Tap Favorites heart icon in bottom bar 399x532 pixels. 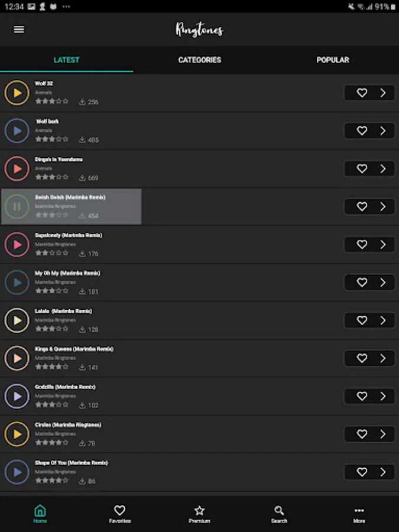click(x=119, y=513)
